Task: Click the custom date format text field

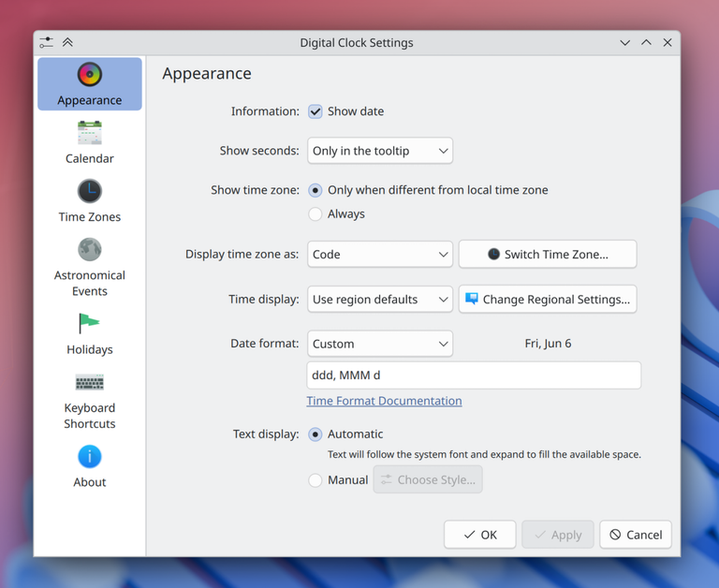Action: [474, 375]
